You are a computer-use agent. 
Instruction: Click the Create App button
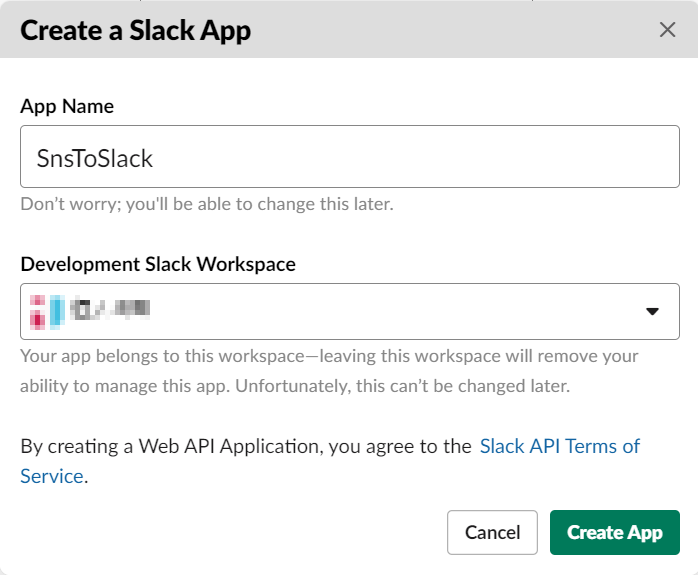point(615,532)
